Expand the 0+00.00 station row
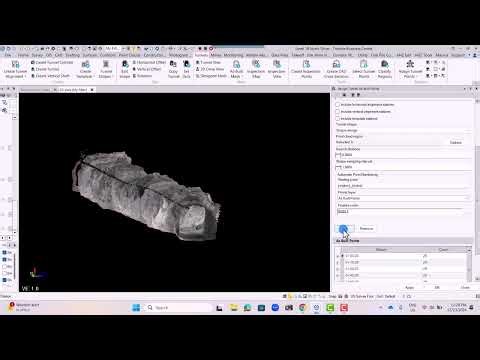 click(338, 256)
